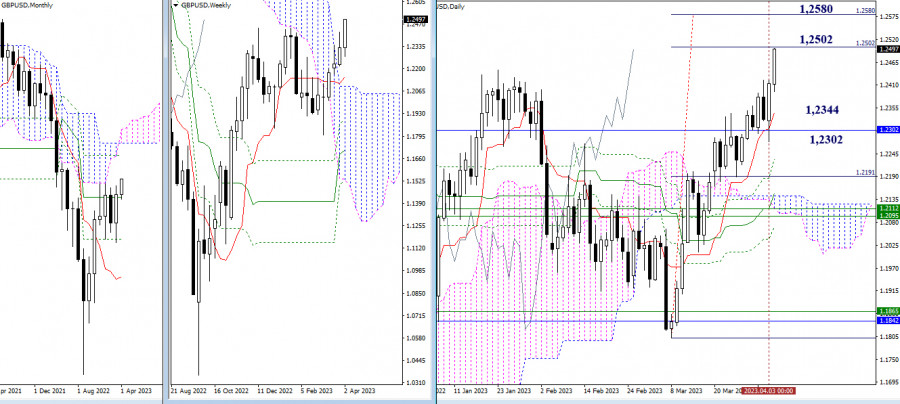
Task: Select the GBPUSD.Monthly chart title
Action: (27, 5)
